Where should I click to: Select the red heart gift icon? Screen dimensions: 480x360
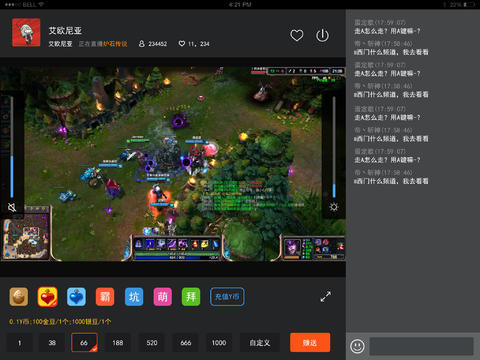pyautogui.click(x=47, y=297)
